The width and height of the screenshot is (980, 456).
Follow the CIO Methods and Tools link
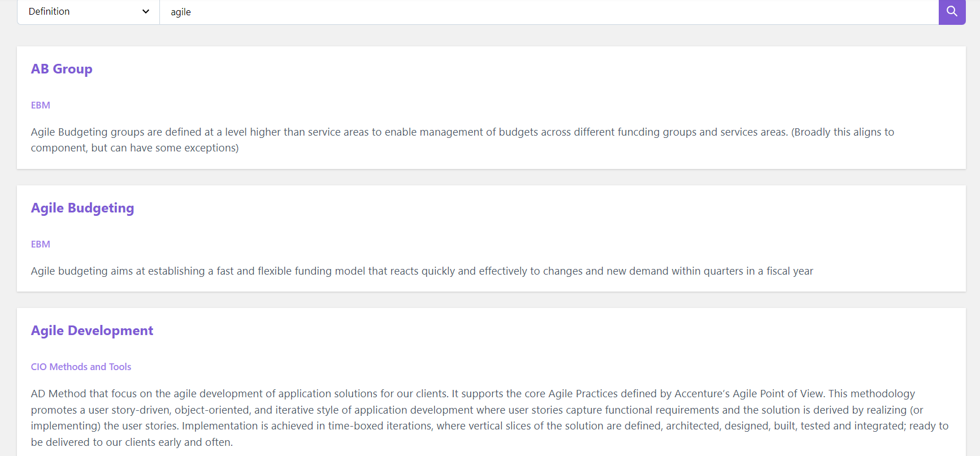tap(81, 367)
